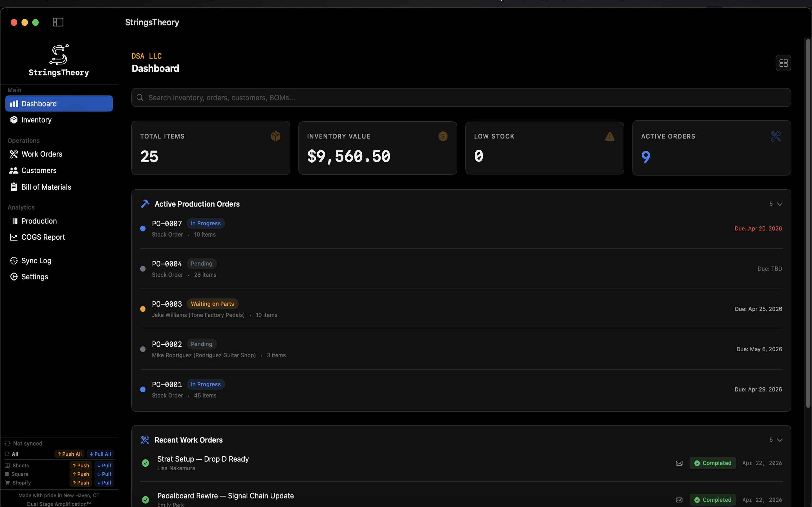Collapse the Active Production Orders list
The width and height of the screenshot is (812, 507).
coord(780,204)
